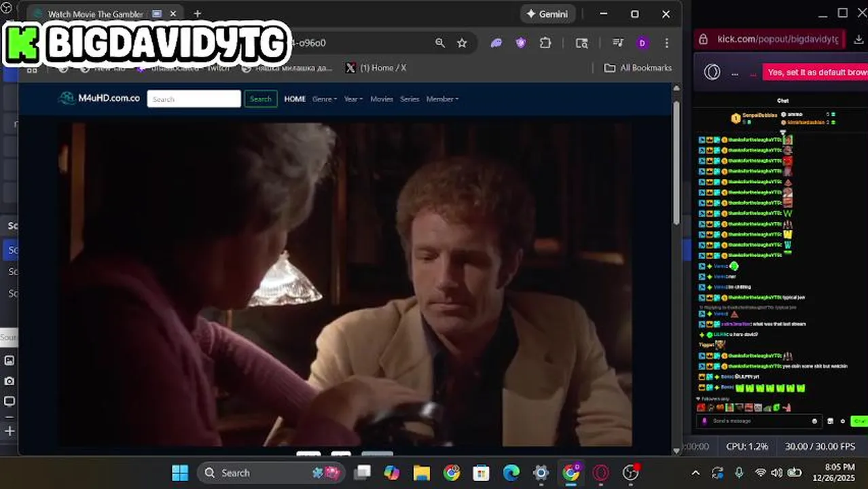Click 'Yes, set it as default browser' button
868x489 pixels.
tap(815, 72)
